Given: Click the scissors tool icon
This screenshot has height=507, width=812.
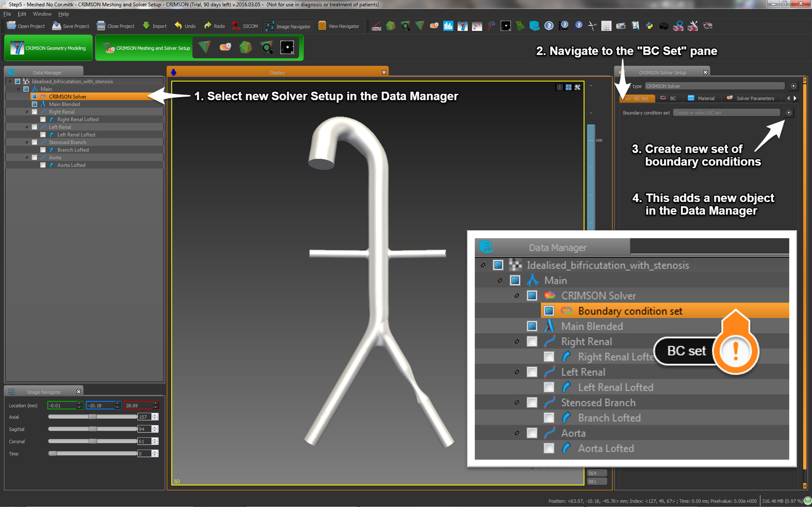Looking at the screenshot, I should tap(592, 26).
